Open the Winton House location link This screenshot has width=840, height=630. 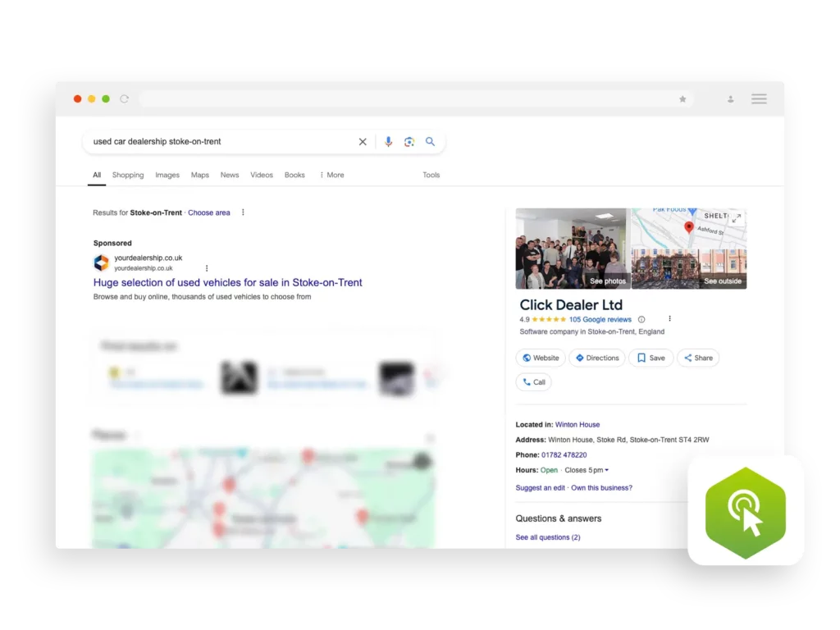click(x=577, y=425)
